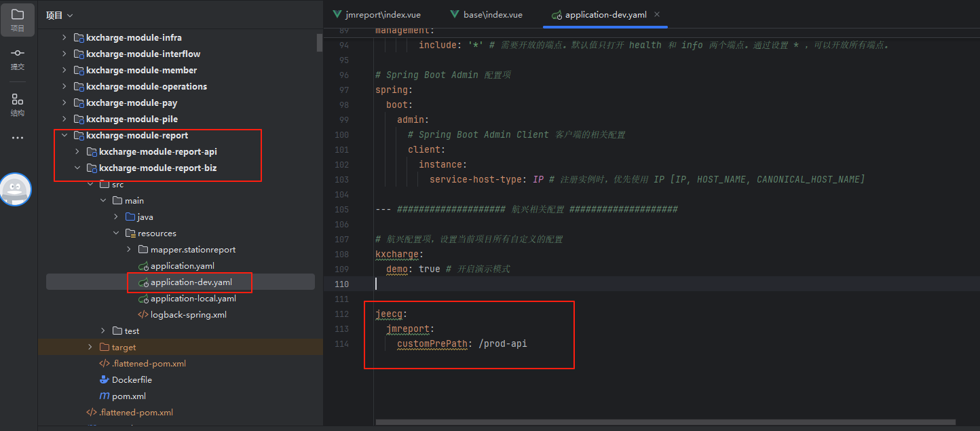Expand the mapper.stationreport folder
980x431 pixels.
tap(129, 250)
